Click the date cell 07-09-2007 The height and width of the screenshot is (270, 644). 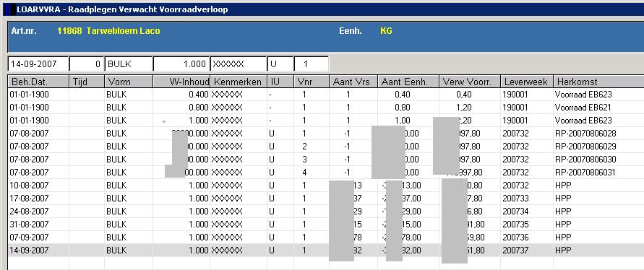29,238
